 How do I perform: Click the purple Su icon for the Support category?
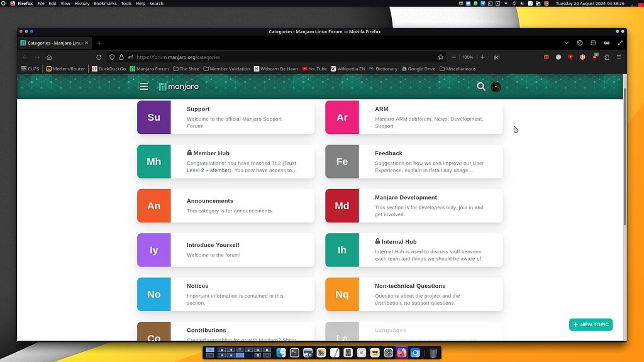tap(153, 118)
